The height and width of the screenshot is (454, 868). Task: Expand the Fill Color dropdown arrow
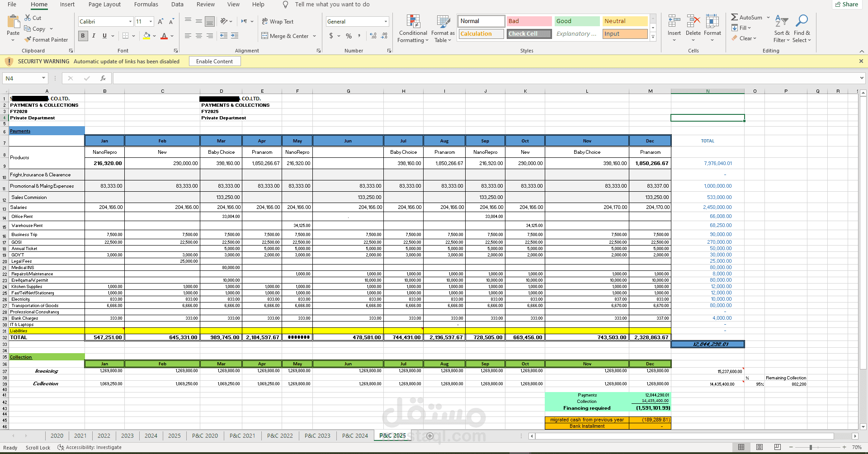pos(154,36)
